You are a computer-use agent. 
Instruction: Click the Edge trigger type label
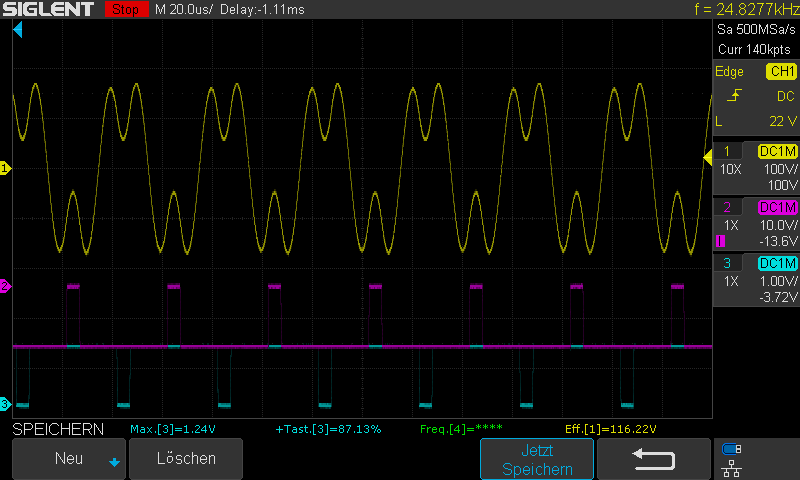click(729, 72)
